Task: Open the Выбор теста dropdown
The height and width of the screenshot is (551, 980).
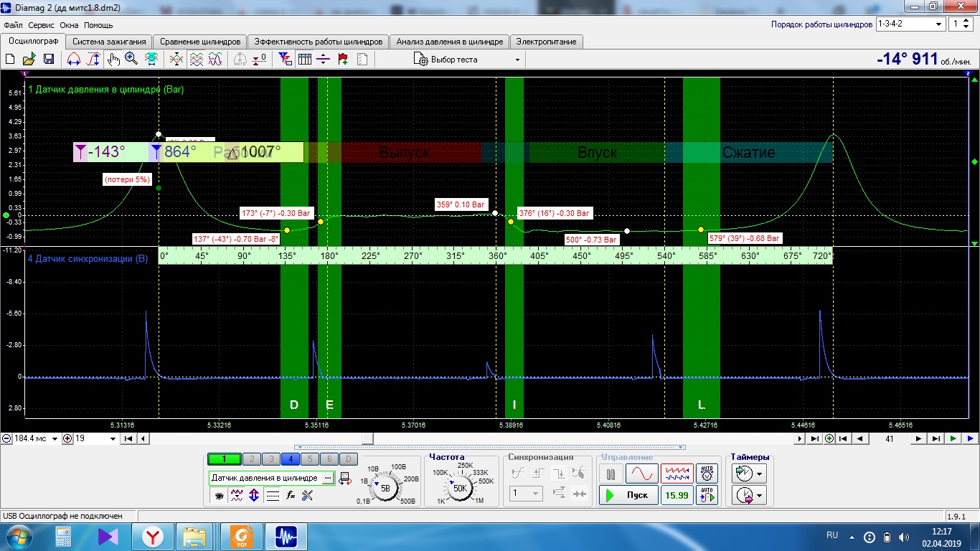Action: coord(468,60)
